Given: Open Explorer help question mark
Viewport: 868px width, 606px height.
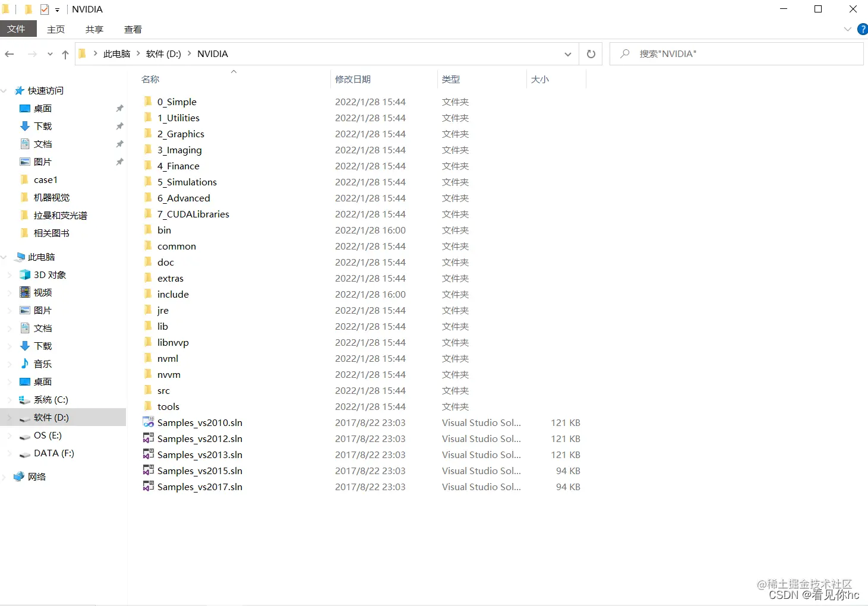Looking at the screenshot, I should coord(863,29).
